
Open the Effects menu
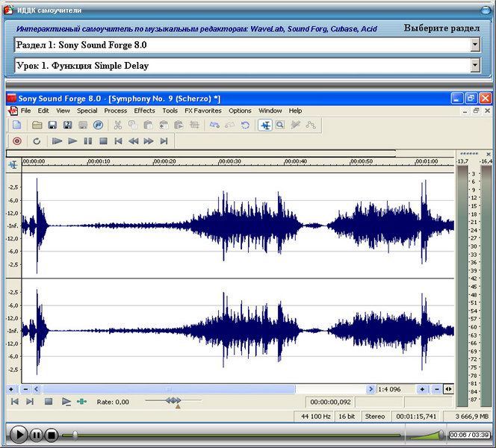click(x=144, y=111)
